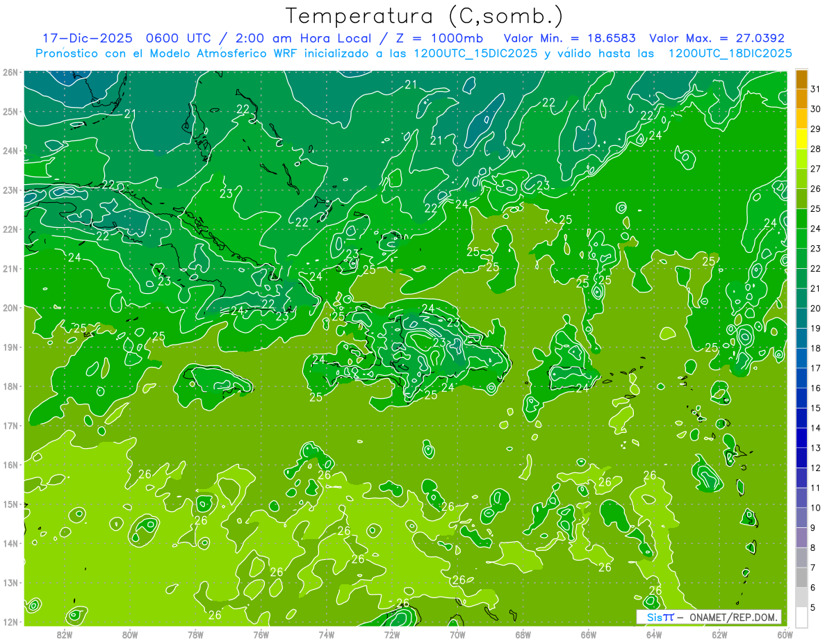Click the 26N latitude axis label
The image size is (834, 644).
(x=10, y=72)
